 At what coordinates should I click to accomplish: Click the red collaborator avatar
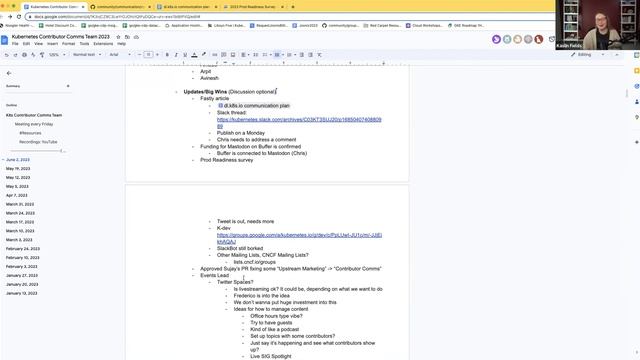[539, 39]
